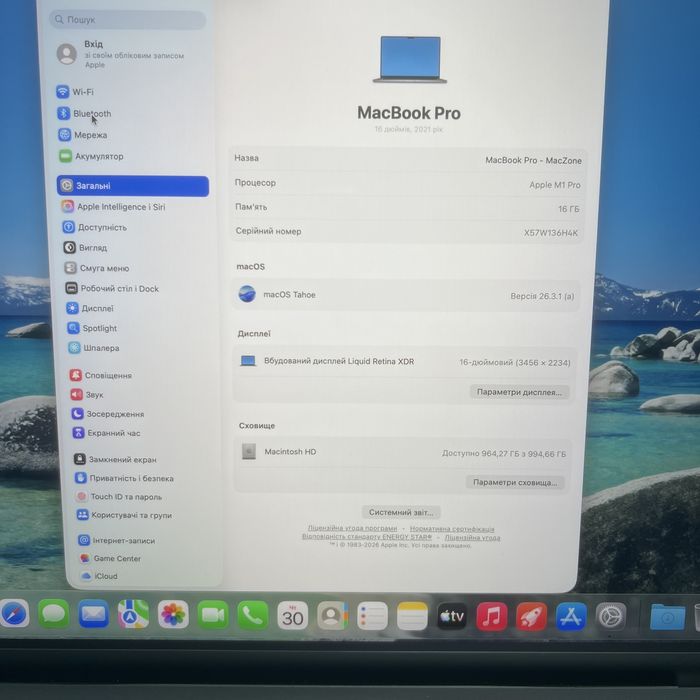Select the Загальні sidebar item
700x700 pixels.
[133, 186]
